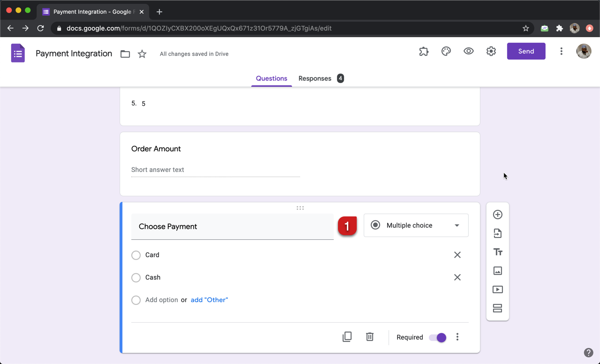600x364 pixels.
Task: Disable the Required toggle
Action: tap(437, 337)
